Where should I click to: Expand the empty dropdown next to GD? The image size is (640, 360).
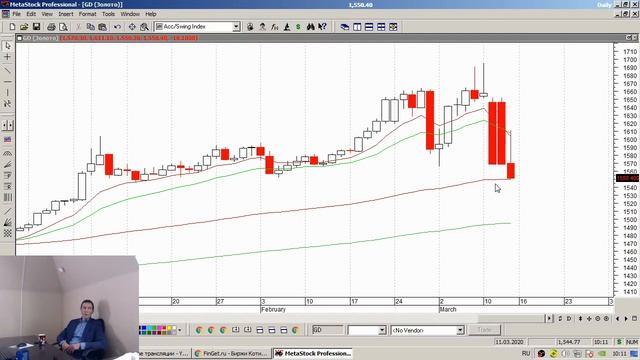coord(382,330)
